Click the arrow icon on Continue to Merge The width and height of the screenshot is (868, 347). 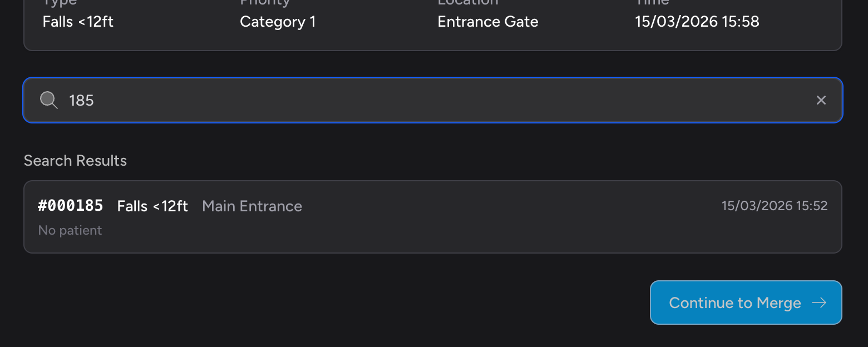click(x=818, y=303)
